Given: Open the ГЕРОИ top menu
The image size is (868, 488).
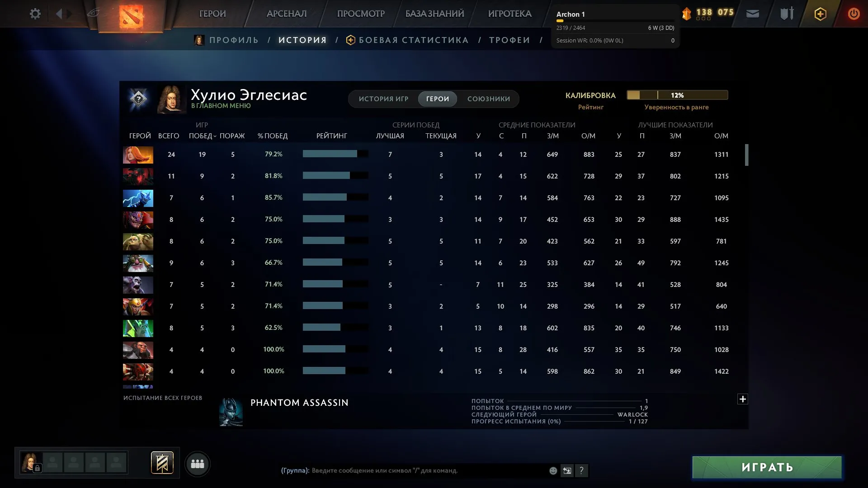Looking at the screenshot, I should [212, 14].
